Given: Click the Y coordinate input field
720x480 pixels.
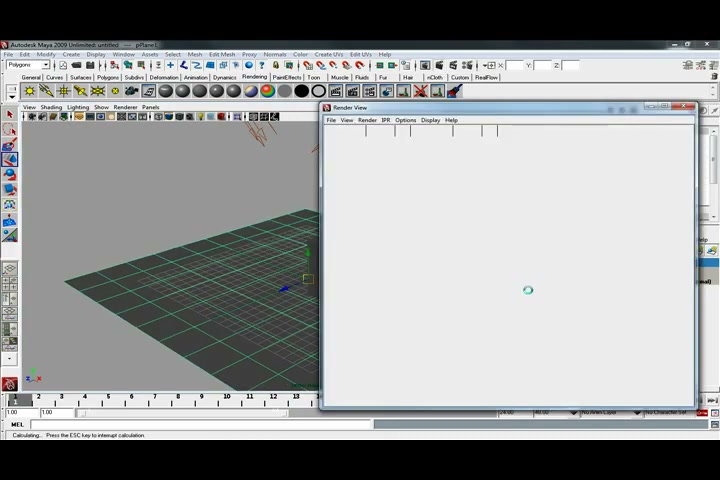Looking at the screenshot, I should pos(542,65).
